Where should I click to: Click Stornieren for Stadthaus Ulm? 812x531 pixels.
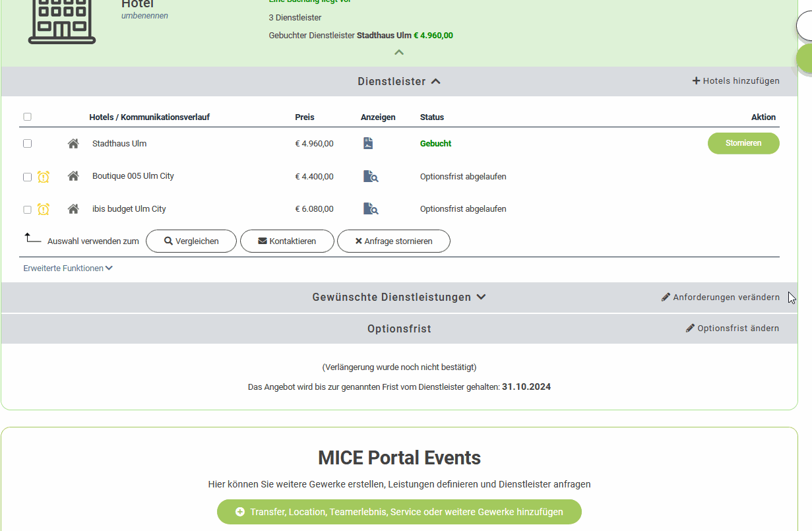(743, 143)
